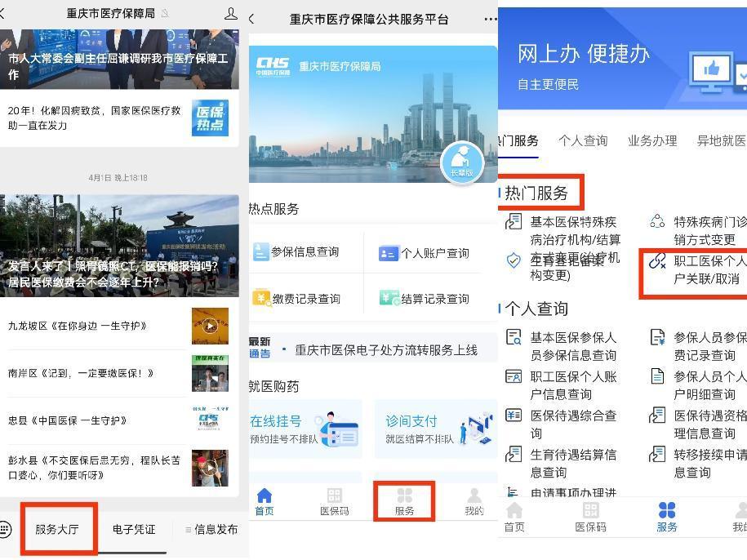Tap the 就医购药 section heading
Viewport: 747px width, 560px height.
274,386
